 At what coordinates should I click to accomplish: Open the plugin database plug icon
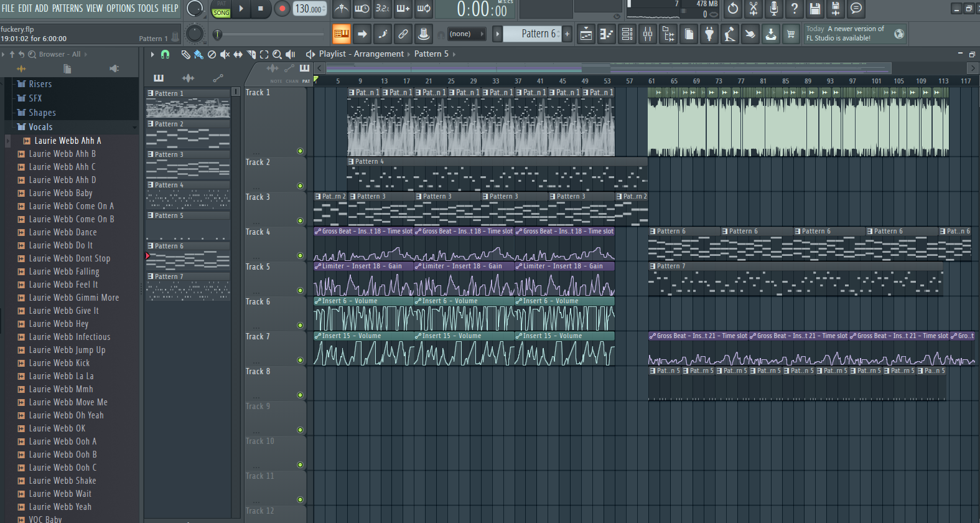click(x=709, y=34)
